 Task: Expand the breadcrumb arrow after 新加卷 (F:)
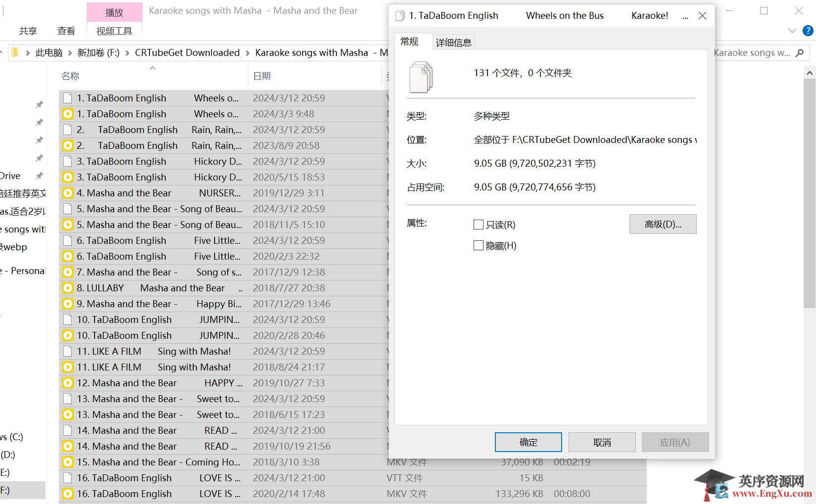[127, 53]
